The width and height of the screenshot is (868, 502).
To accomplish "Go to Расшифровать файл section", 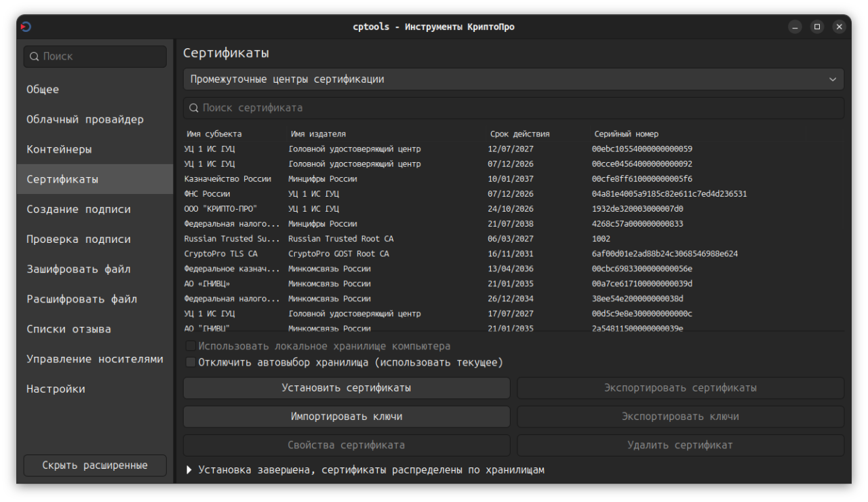I will coord(95,298).
